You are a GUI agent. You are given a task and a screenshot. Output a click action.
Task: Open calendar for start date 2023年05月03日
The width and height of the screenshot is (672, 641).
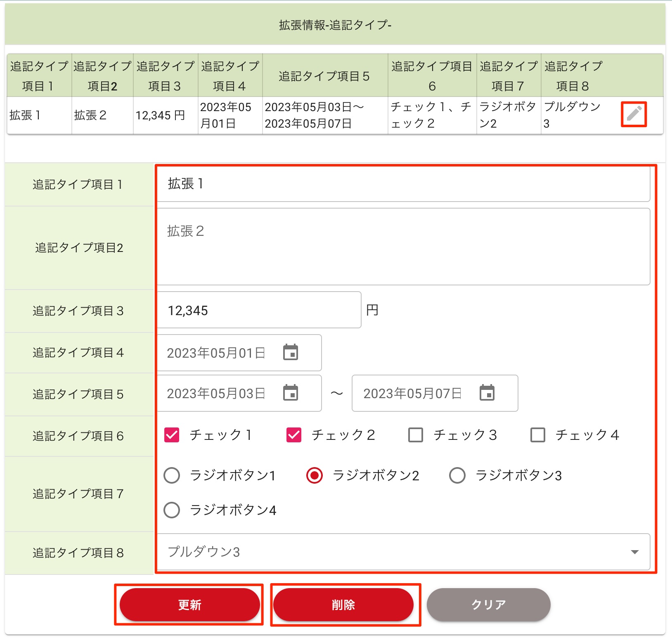(x=291, y=393)
